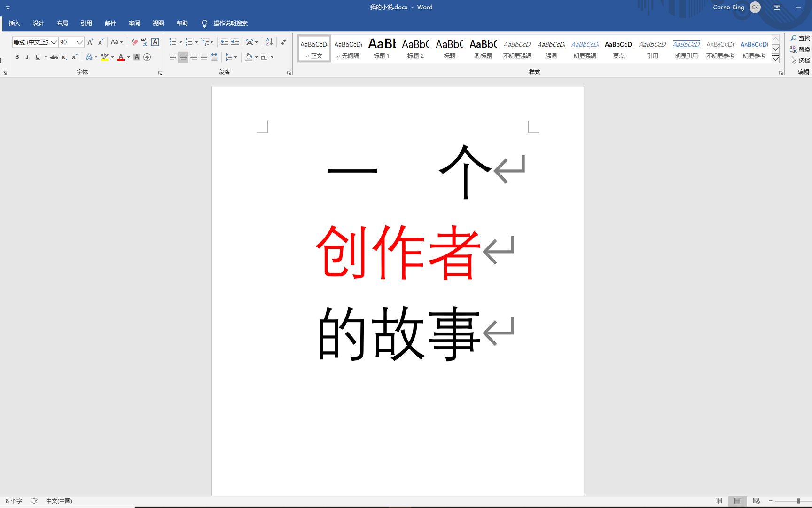Open the Paragraph dialog launcher
812x508 pixels.
[289, 73]
